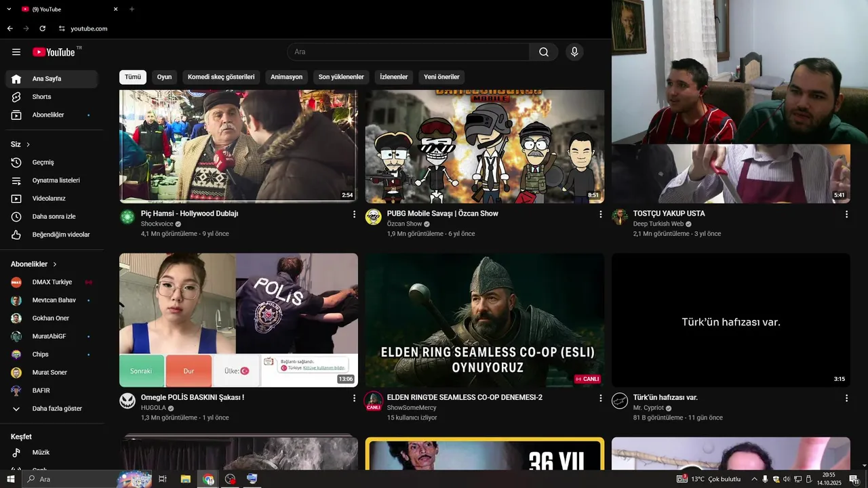Open BAFIR channel subscription
Screen dimensions: 868x488
(52, 390)
